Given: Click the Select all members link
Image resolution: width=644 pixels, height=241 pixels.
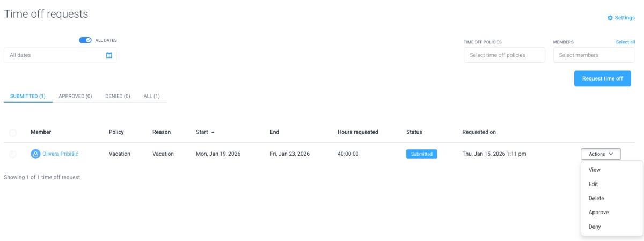Looking at the screenshot, I should click(625, 42).
